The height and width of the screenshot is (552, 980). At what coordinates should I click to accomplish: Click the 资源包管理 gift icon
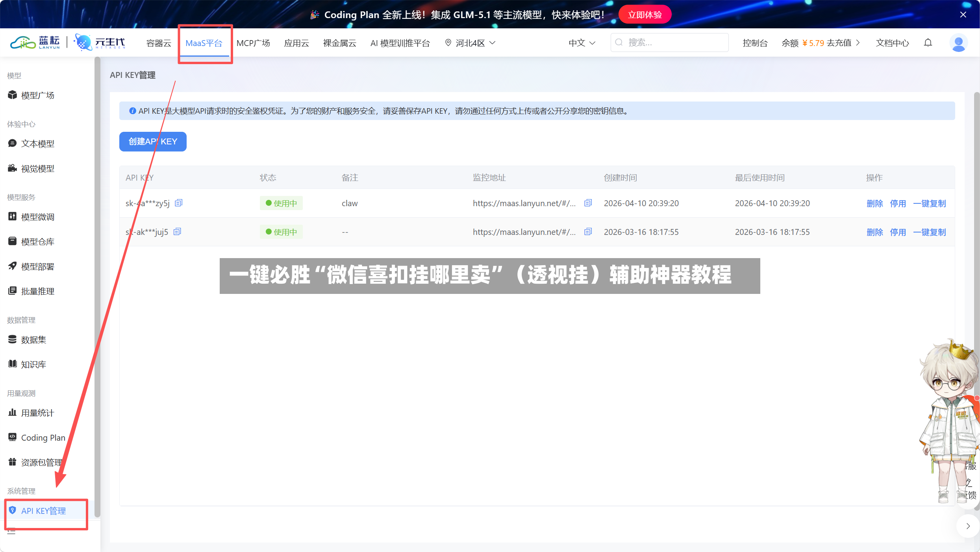[x=13, y=462]
